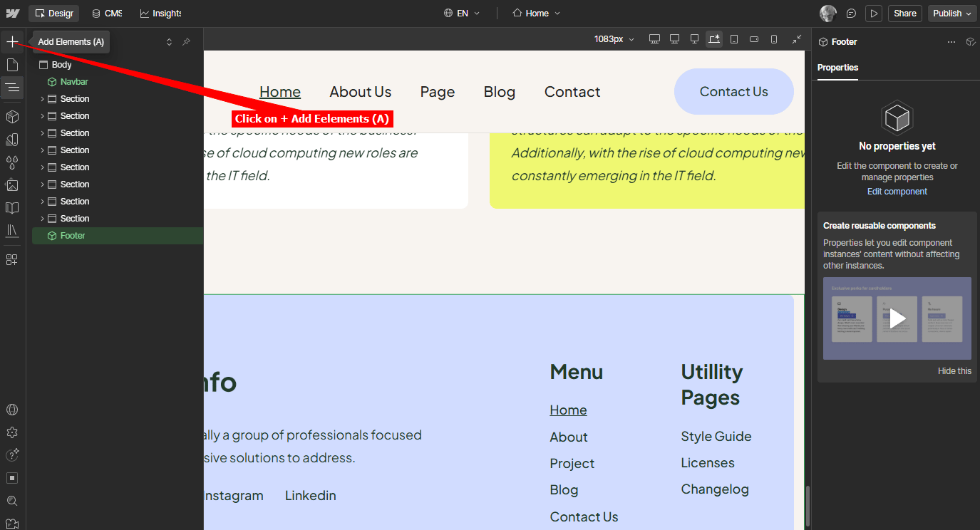
Task: Play the reusable components video
Action: (x=897, y=318)
